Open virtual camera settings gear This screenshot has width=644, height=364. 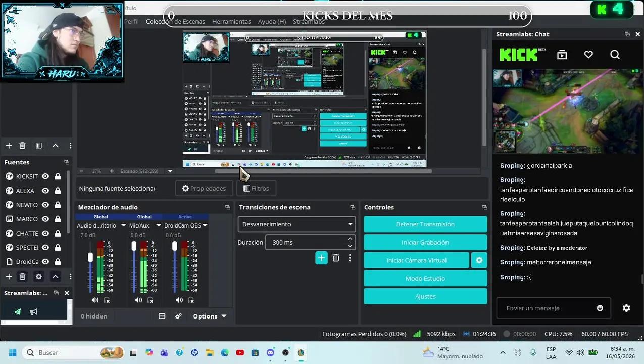click(x=479, y=260)
